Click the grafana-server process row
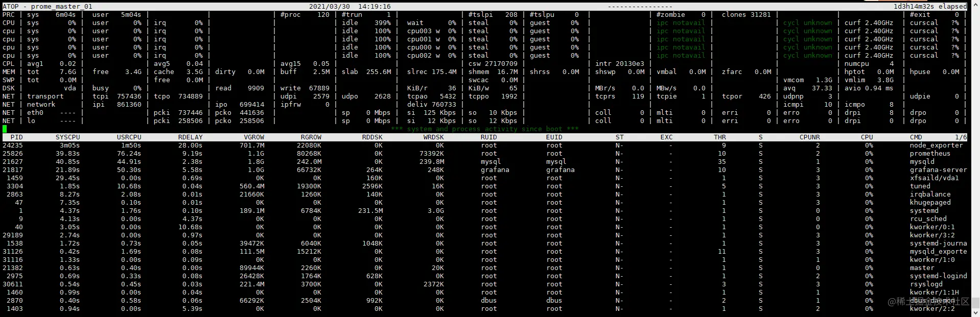Image resolution: width=980 pixels, height=317 pixels. (485, 170)
